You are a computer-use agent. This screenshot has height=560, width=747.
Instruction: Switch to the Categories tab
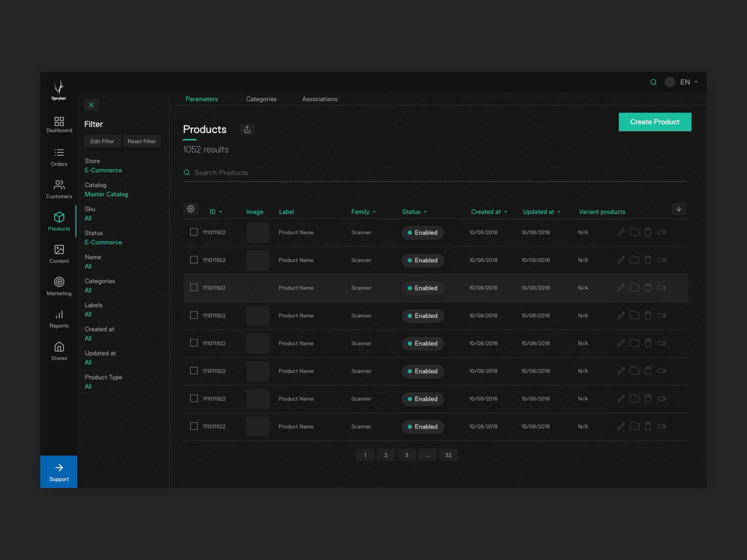click(x=261, y=99)
